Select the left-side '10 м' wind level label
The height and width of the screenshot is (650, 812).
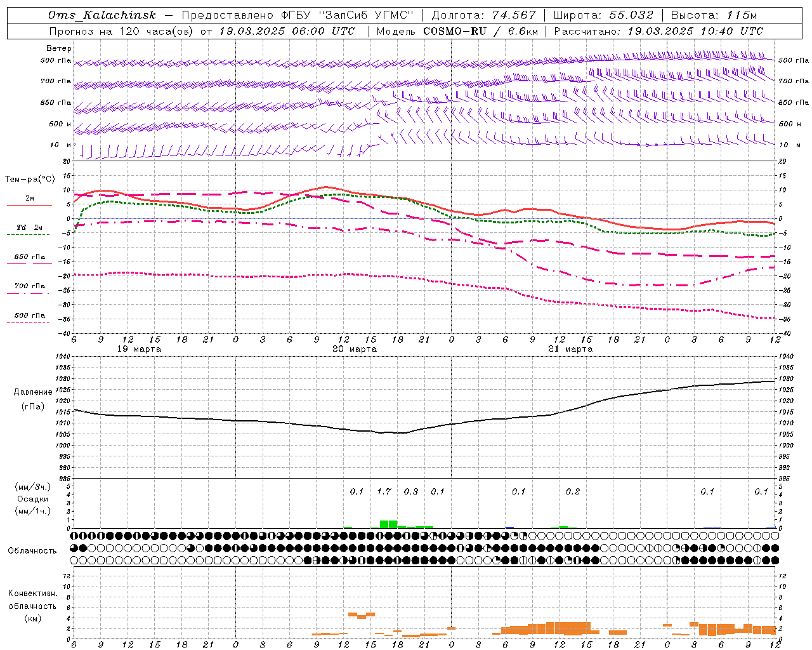tap(61, 145)
